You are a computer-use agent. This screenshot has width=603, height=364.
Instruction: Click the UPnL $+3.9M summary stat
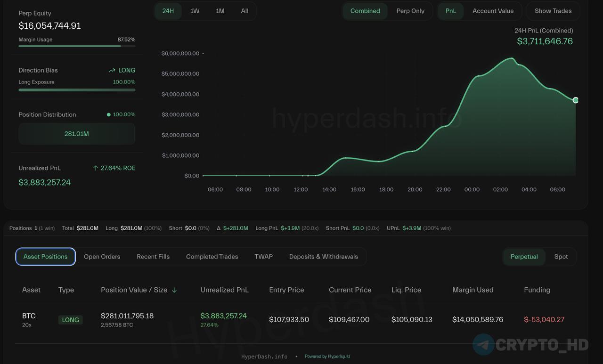[x=419, y=228]
